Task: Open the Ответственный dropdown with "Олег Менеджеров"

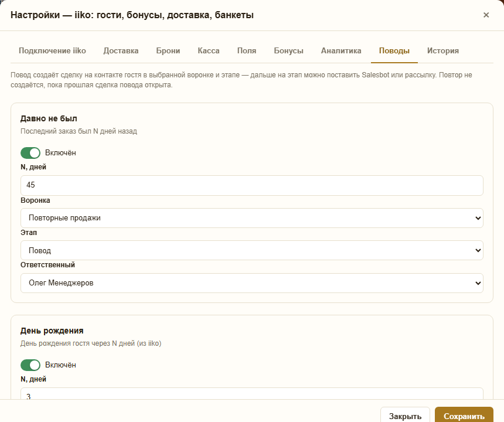Action: pos(251,283)
